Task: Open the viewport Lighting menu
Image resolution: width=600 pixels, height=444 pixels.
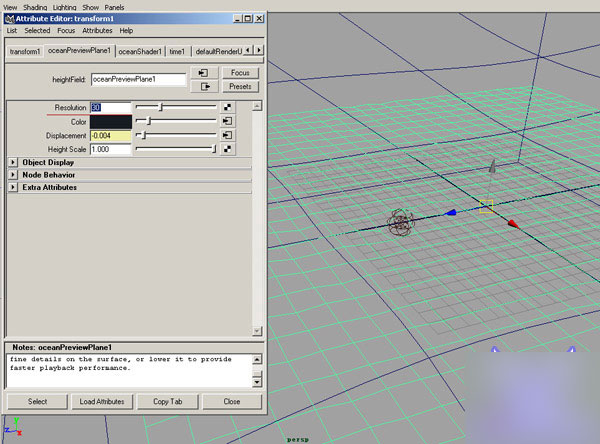Action: click(64, 7)
